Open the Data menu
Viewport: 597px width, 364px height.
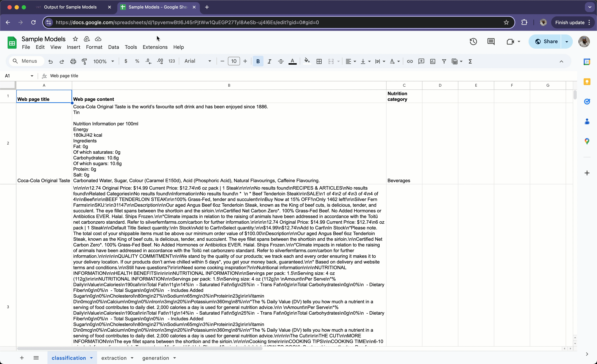click(113, 47)
